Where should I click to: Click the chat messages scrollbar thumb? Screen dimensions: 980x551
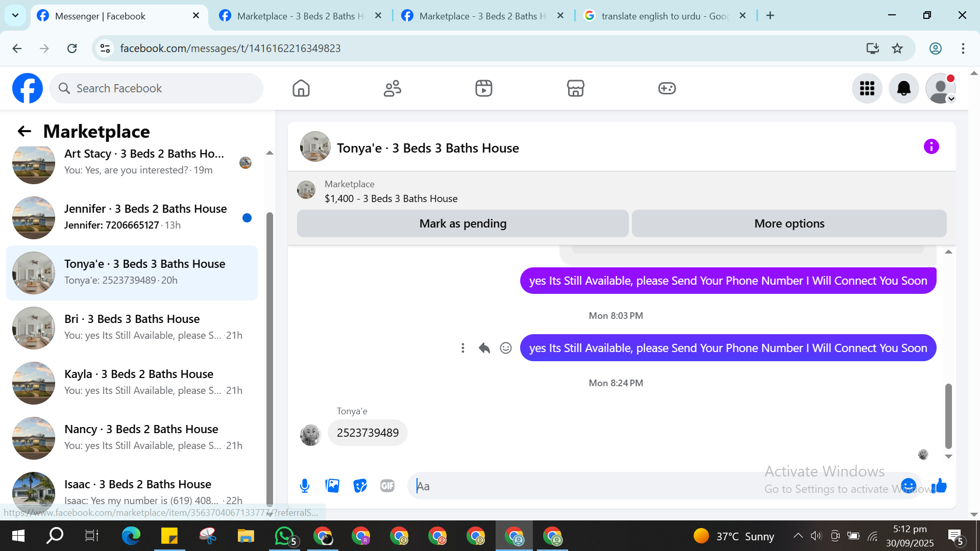click(948, 416)
